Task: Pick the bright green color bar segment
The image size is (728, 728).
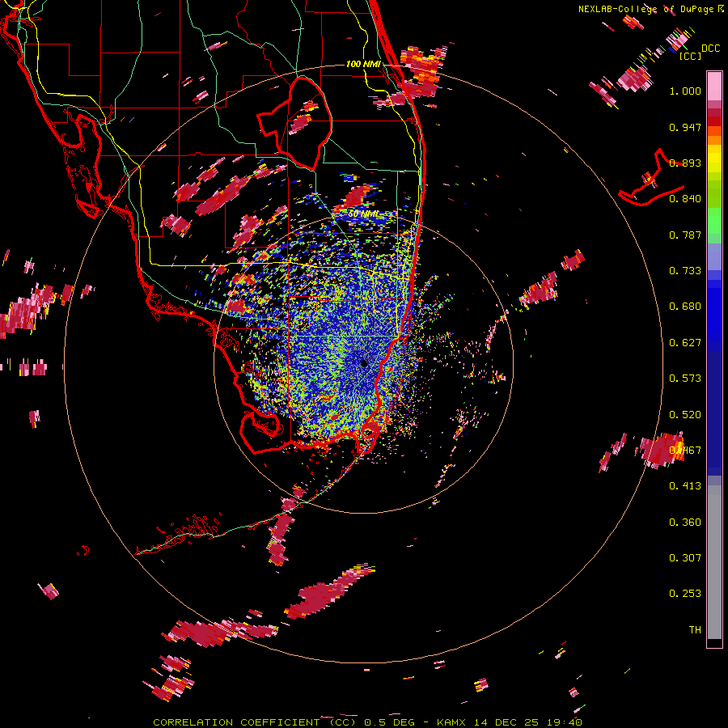Action: (714, 221)
